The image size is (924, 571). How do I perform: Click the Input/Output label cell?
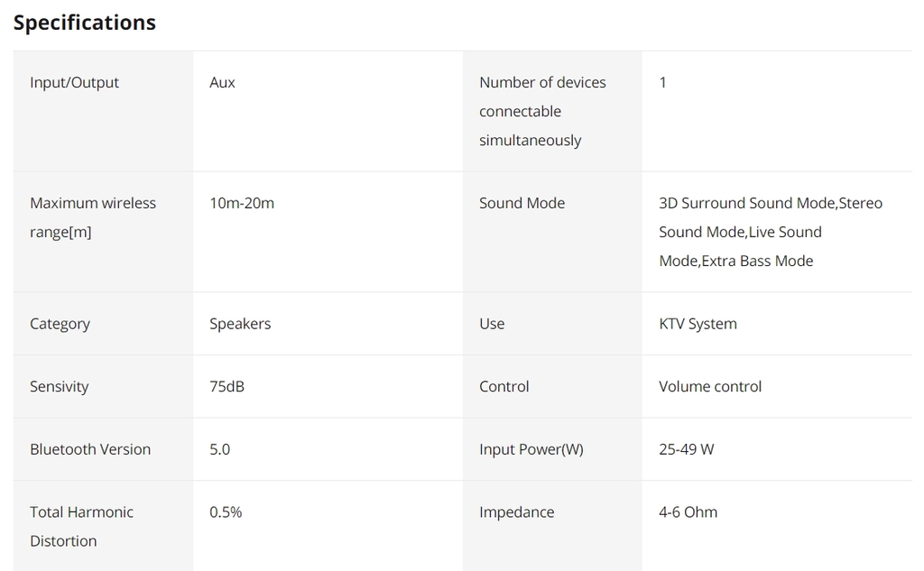pos(74,82)
